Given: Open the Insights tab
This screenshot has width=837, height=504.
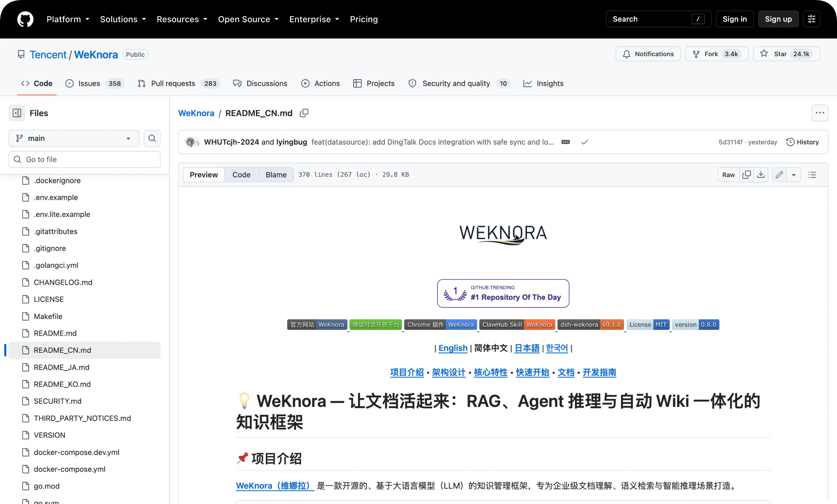Looking at the screenshot, I should [x=543, y=84].
